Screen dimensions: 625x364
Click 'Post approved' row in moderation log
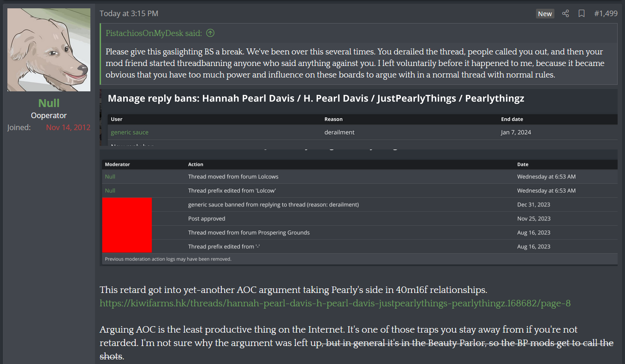click(207, 219)
